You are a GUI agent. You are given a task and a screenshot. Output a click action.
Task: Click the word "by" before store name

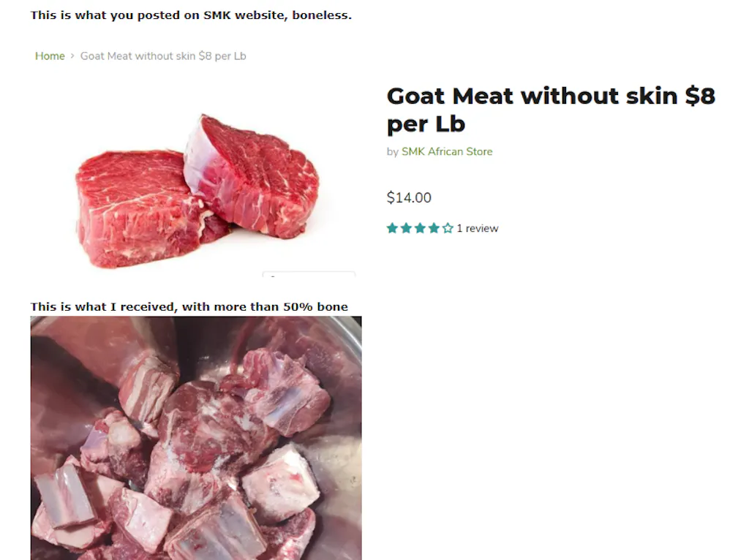pyautogui.click(x=392, y=152)
